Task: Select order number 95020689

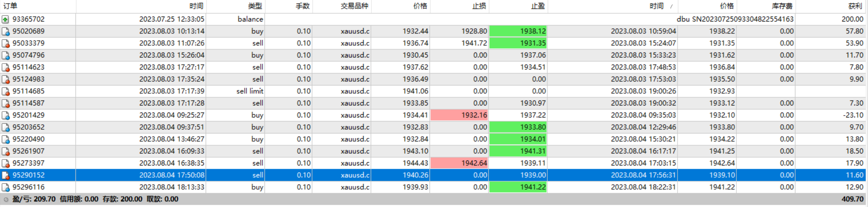Action: [x=28, y=31]
